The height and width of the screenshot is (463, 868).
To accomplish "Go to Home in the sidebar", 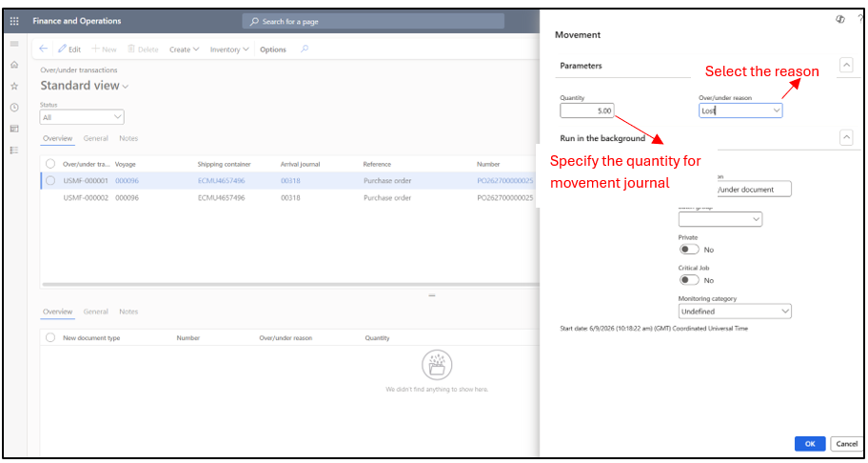I will tap(14, 65).
